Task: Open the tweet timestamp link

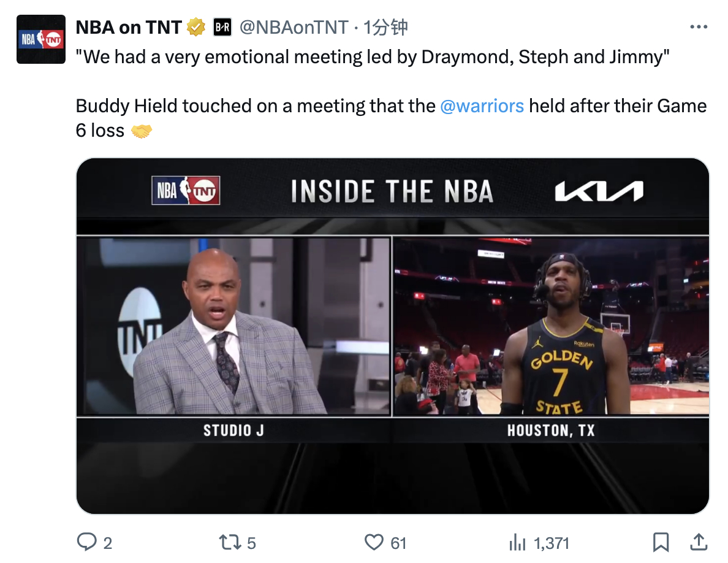Action: click(385, 28)
